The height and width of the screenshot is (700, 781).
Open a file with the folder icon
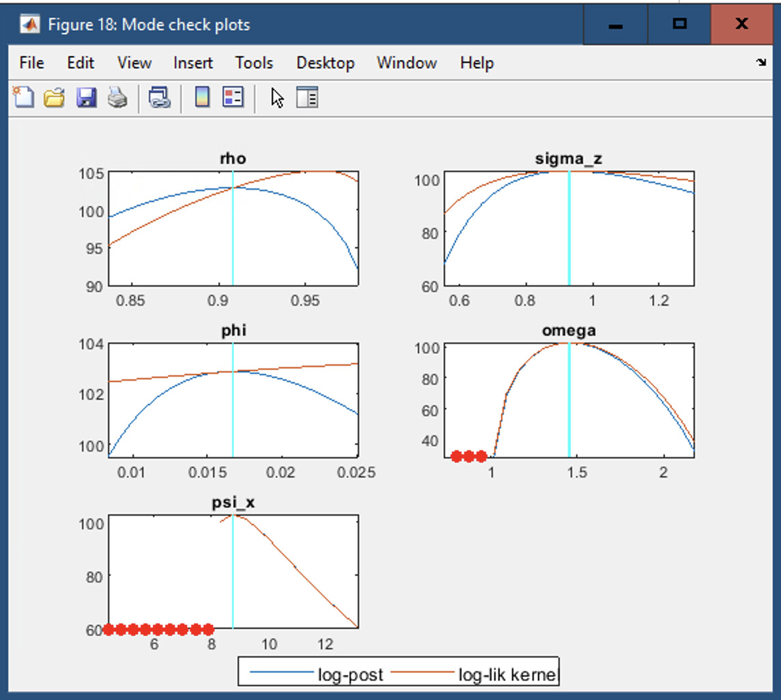pyautogui.click(x=55, y=97)
